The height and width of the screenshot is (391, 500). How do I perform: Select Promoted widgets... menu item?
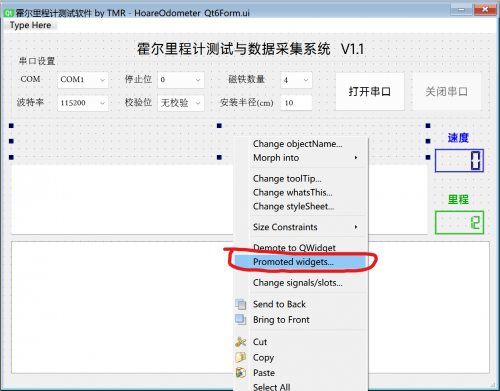tap(301, 262)
